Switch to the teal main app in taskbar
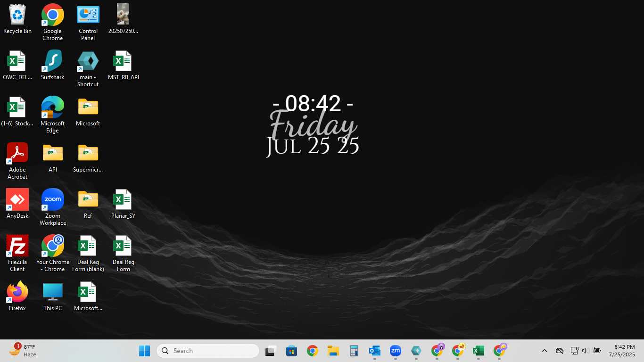 pyautogui.click(x=416, y=351)
